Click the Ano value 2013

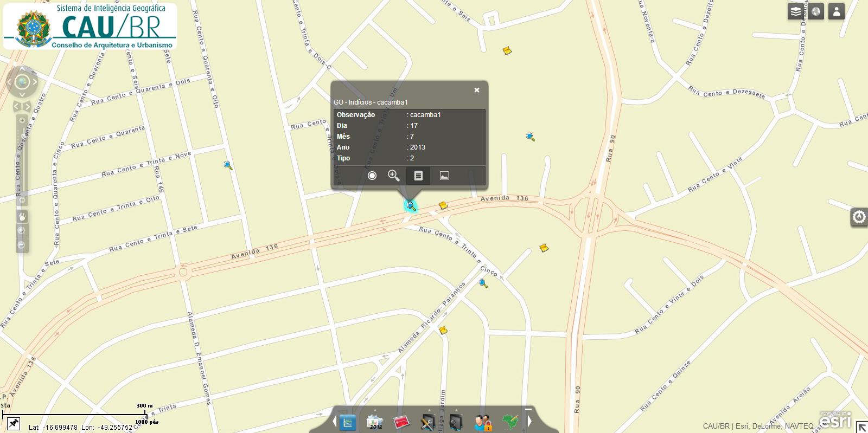click(x=418, y=147)
